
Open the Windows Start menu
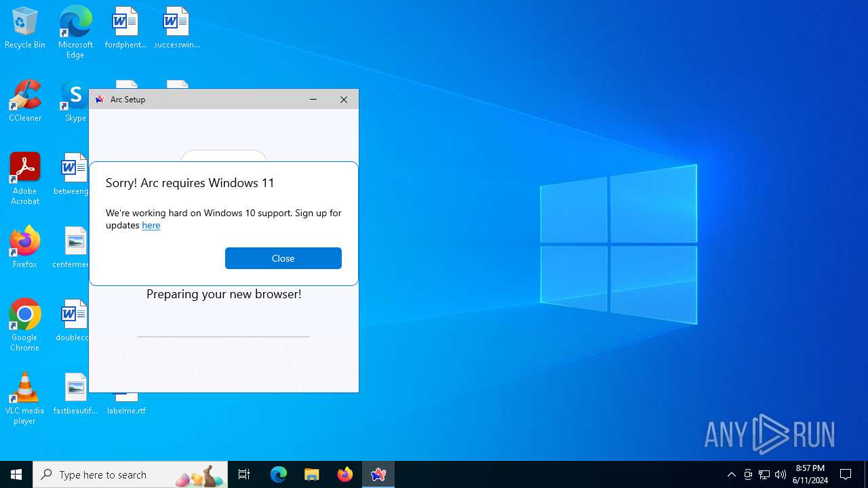16,474
